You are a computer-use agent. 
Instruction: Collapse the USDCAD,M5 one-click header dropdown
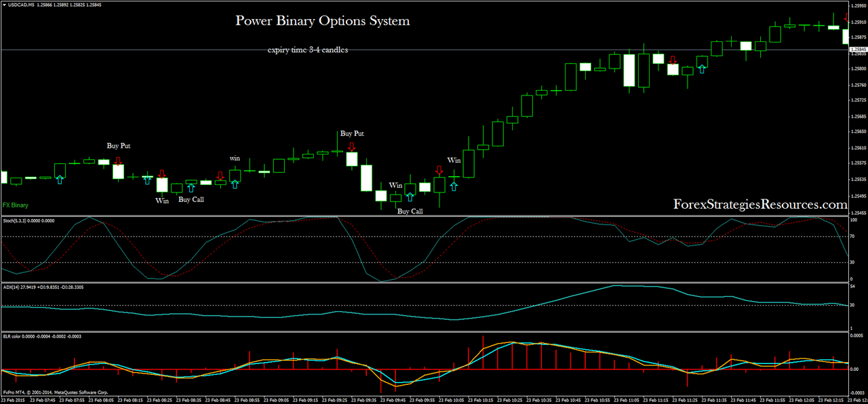click(5, 4)
